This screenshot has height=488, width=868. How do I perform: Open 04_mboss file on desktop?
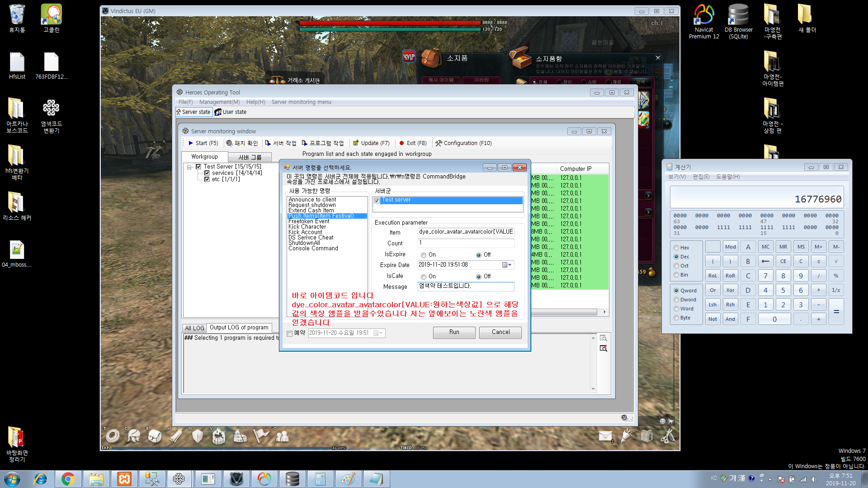pos(17,253)
